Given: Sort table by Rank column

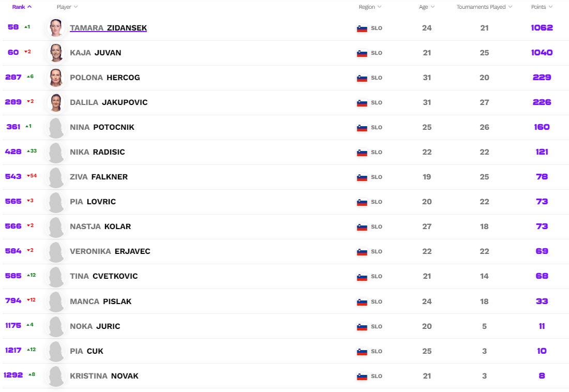Looking at the screenshot, I should pos(22,7).
